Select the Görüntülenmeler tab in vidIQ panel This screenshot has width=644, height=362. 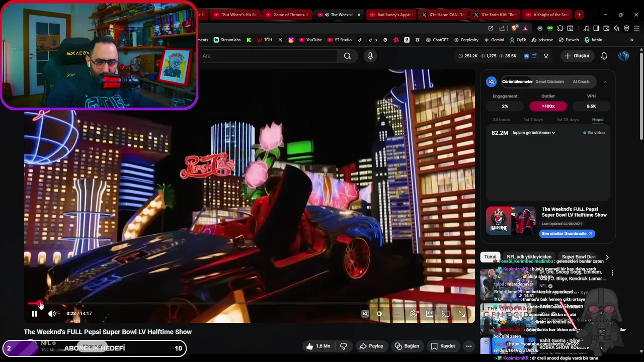point(517,81)
